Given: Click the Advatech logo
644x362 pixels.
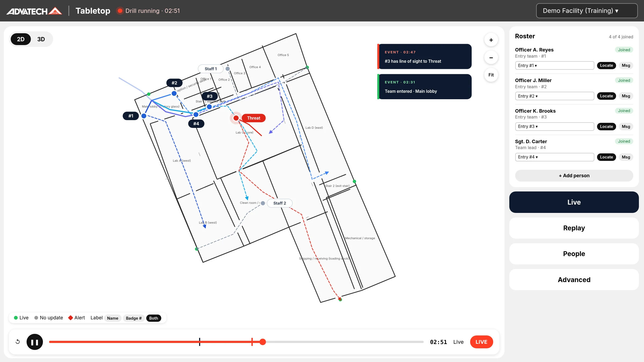Looking at the screenshot, I should pyautogui.click(x=34, y=11).
